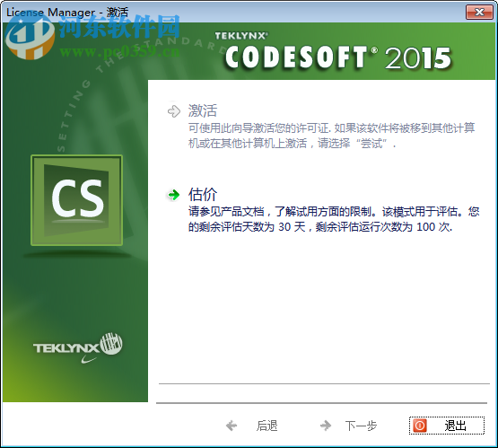The height and width of the screenshot is (448, 498).
Task: Click the CS product logo
Action: 76,200
